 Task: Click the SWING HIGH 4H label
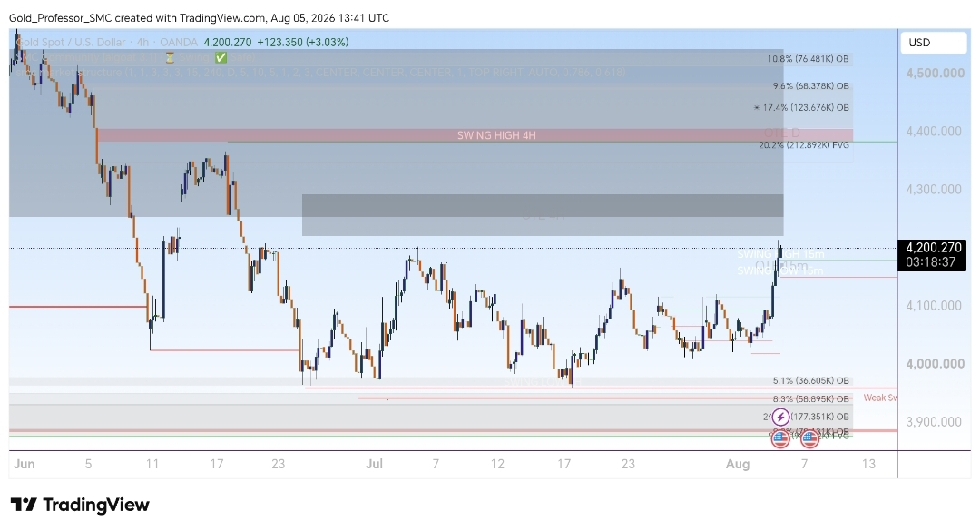(x=496, y=135)
